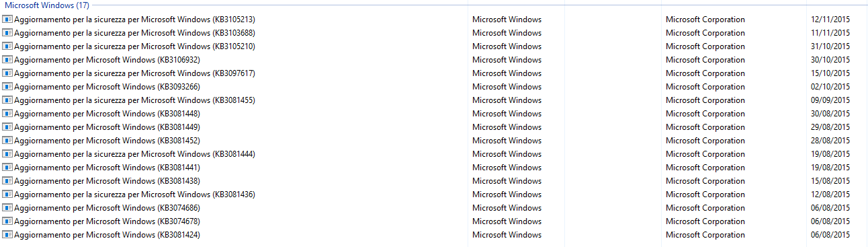Click the 06/08/2015 date in the KB3081424 row
The width and height of the screenshot is (868, 247).
(x=830, y=235)
